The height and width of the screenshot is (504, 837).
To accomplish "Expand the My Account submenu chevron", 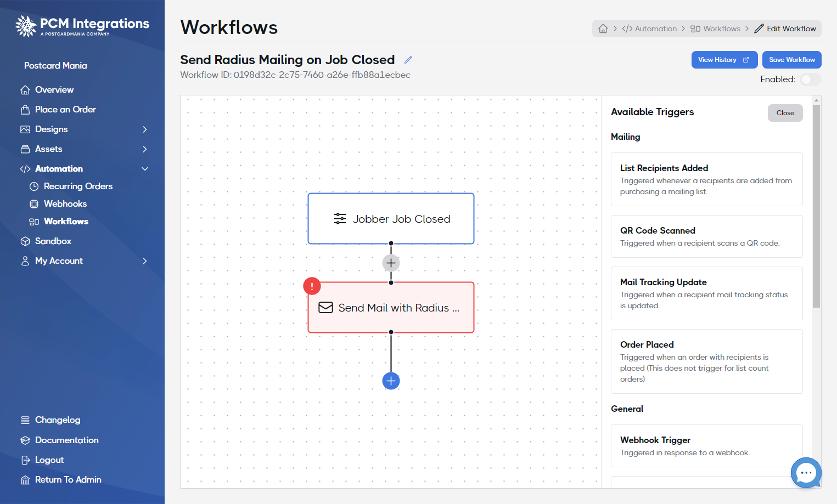I will 145,261.
